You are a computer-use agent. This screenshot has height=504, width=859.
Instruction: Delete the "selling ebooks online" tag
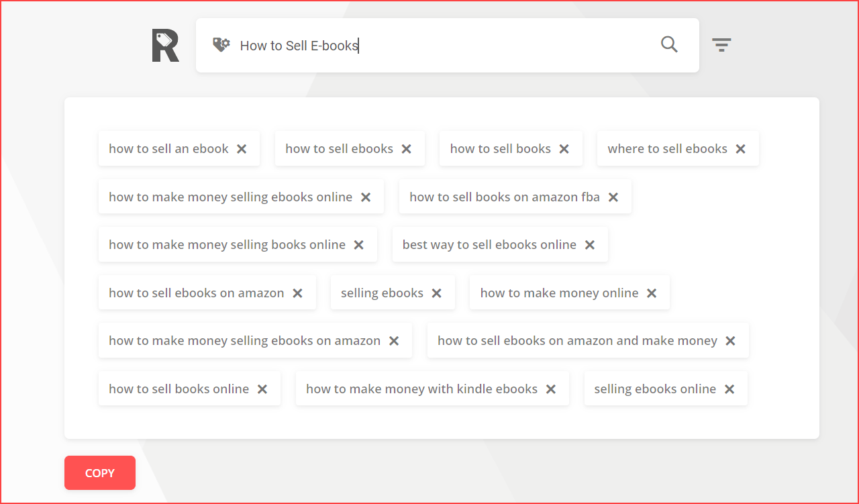[x=729, y=389]
